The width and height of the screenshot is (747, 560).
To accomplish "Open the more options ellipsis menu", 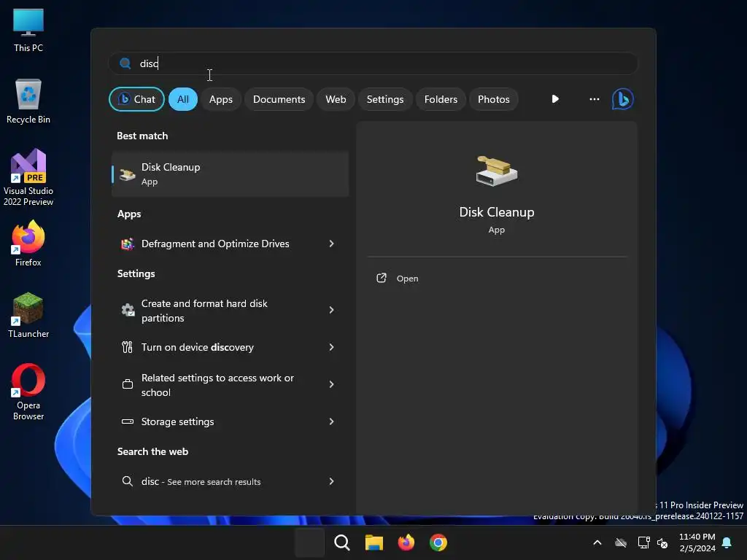I will 594,99.
